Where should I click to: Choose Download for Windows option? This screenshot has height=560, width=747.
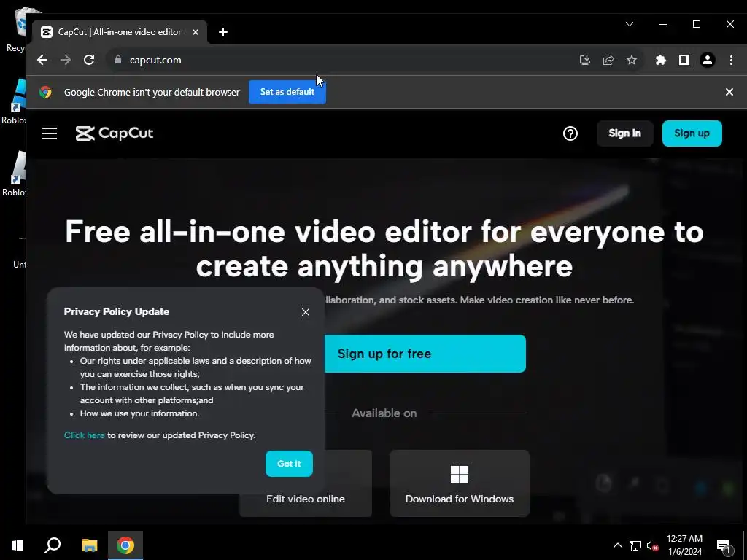pyautogui.click(x=460, y=483)
